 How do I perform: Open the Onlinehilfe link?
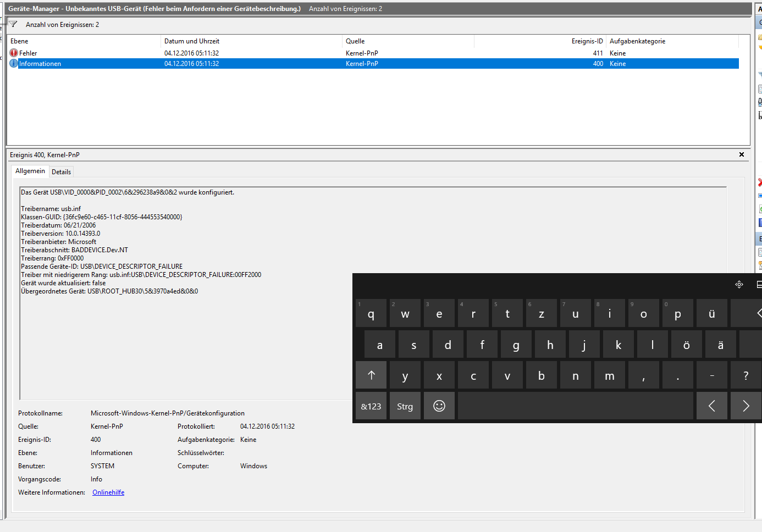(x=108, y=492)
